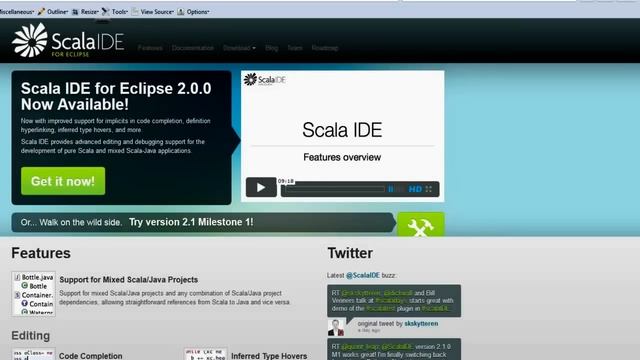Open the Documentation navigation item
The width and height of the screenshot is (640, 360).
coord(193,48)
